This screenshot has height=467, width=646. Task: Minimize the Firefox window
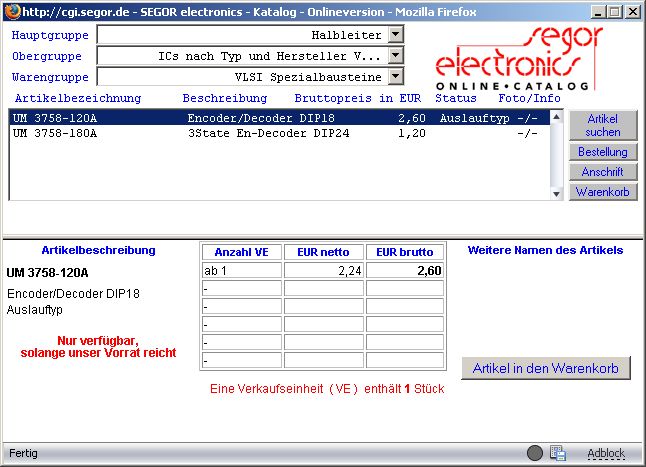tap(597, 12)
